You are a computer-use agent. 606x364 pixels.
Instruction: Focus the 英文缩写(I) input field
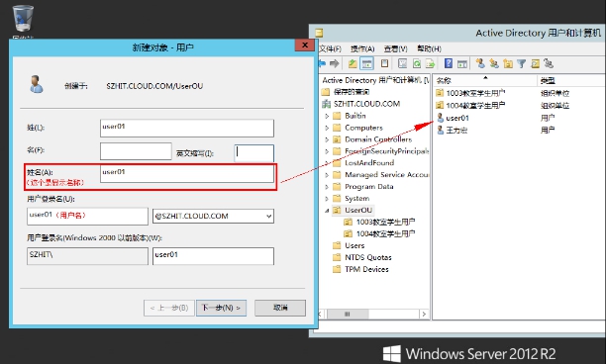tap(253, 153)
